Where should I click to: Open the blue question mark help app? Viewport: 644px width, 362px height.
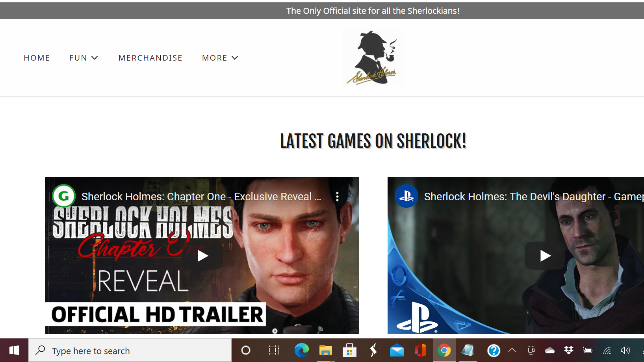494,350
